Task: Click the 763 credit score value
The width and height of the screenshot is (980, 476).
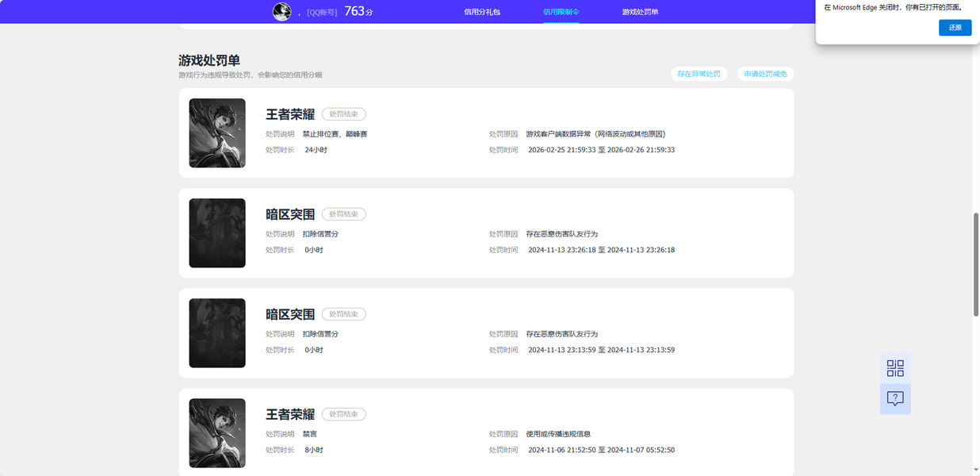Action: click(354, 11)
